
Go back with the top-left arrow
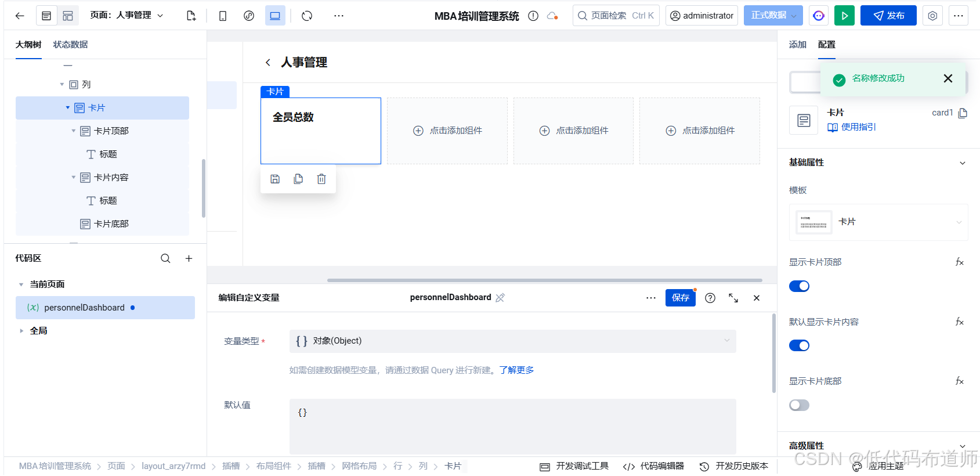(20, 16)
